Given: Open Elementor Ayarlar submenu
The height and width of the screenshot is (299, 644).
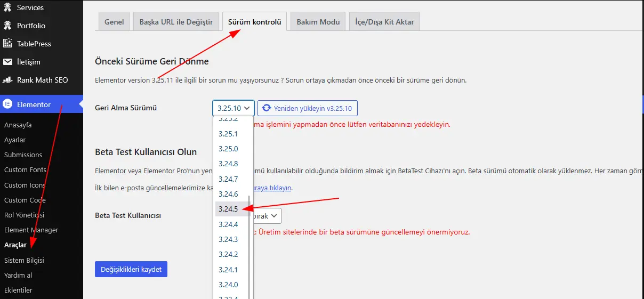Looking at the screenshot, I should tap(15, 140).
